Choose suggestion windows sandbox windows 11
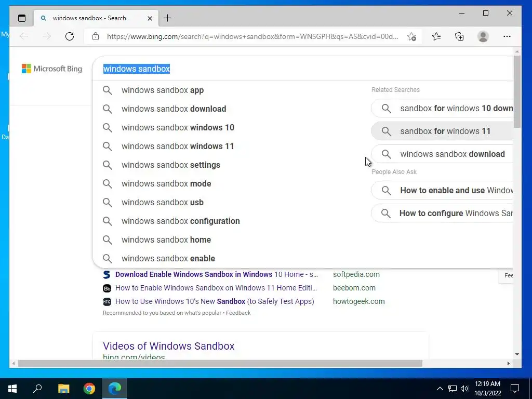 [231, 146]
